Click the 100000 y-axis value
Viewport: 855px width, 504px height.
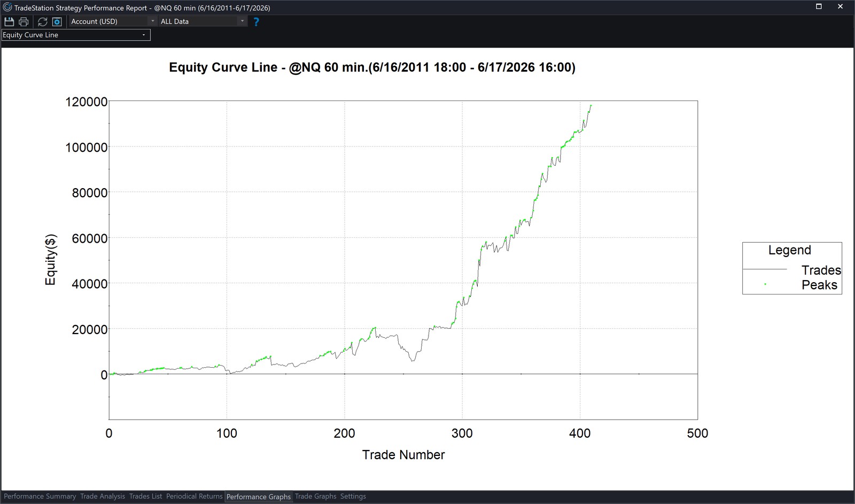[x=86, y=148]
